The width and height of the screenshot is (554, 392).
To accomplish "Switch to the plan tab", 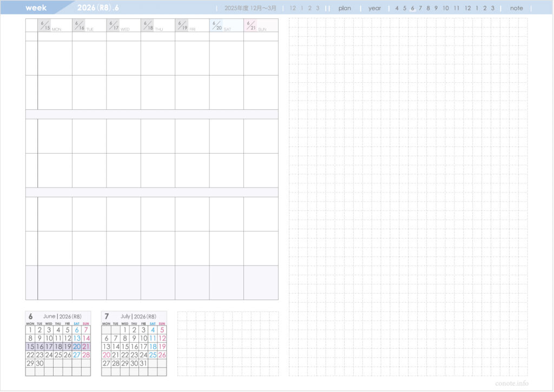I will [x=345, y=8].
